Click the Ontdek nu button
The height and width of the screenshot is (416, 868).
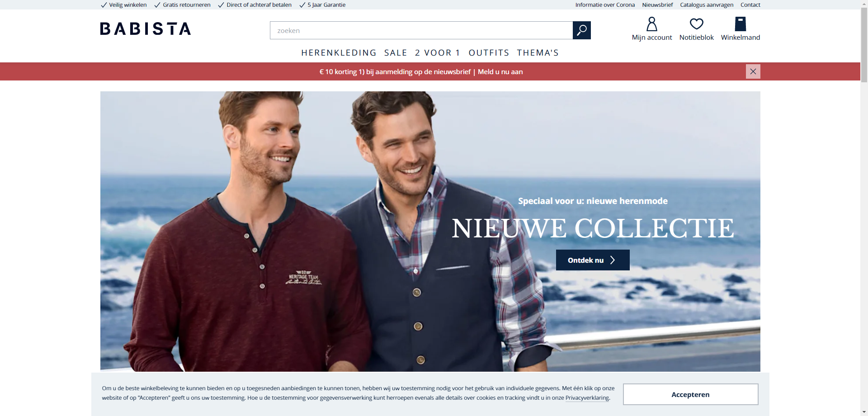[593, 260]
